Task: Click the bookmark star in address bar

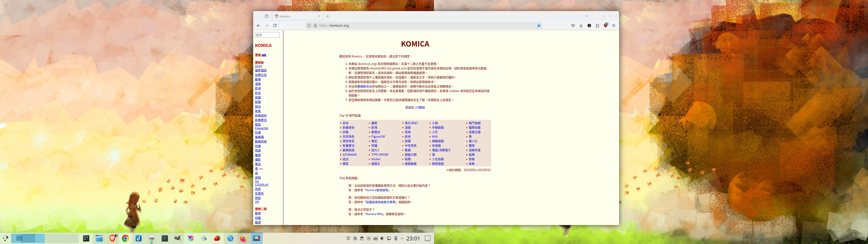Action: click(x=539, y=26)
